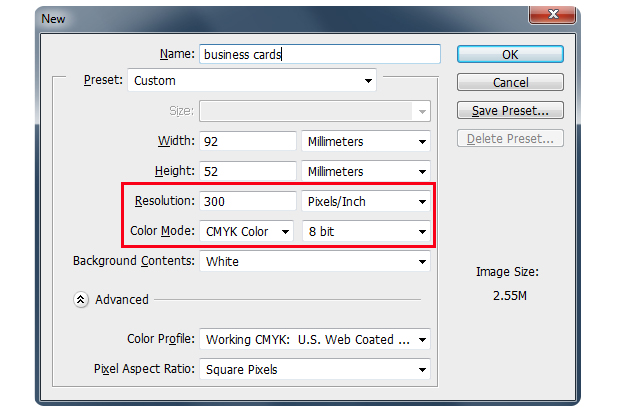Click the OK button

(x=510, y=54)
